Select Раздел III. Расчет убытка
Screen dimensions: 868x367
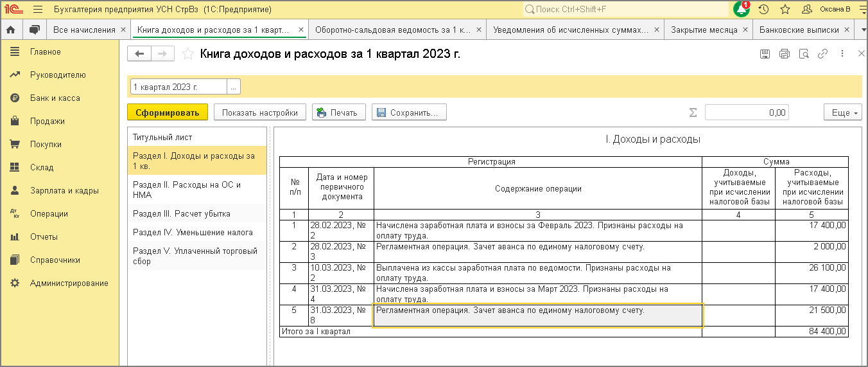[x=196, y=213]
